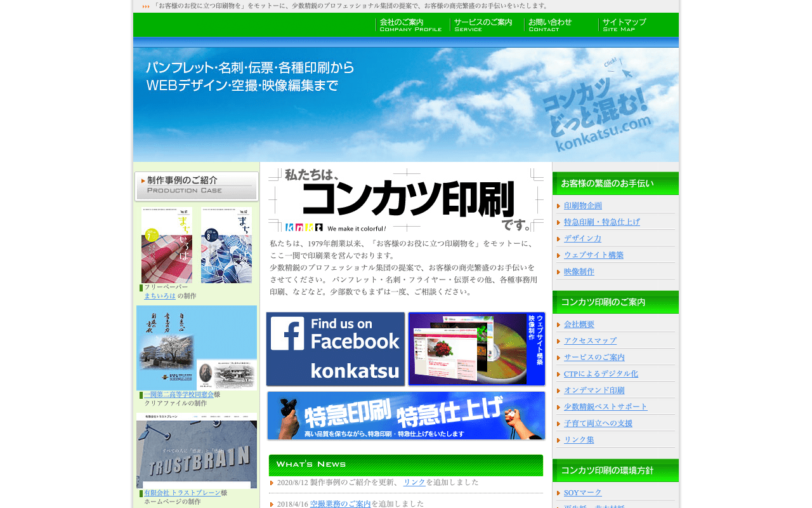The image size is (812, 508).
Task: Open the Find us on Facebook banner
Action: pyautogui.click(x=336, y=349)
